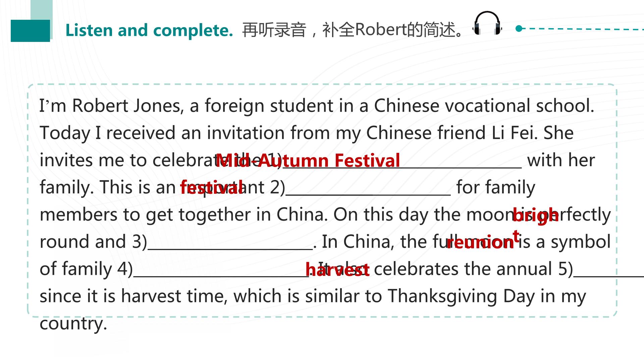Image resolution: width=644 pixels, height=362 pixels.
Task: Click the red 'harvest' answer text
Action: 337,269
